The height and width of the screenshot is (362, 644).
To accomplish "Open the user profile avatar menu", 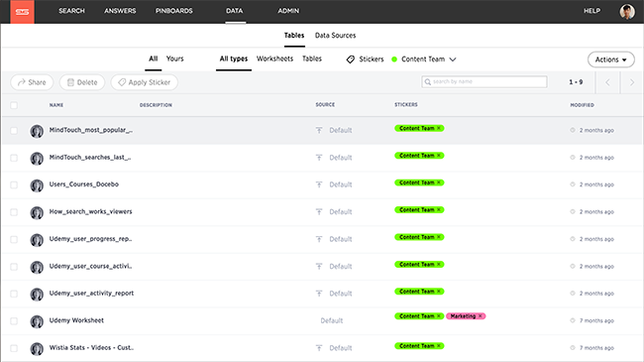I will (x=627, y=12).
